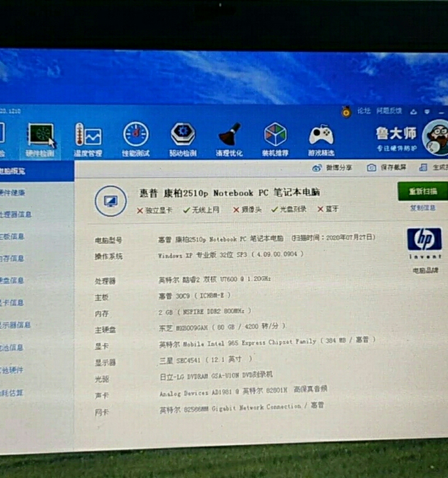Launch 性能测试 performance test
448x478 pixels.
click(136, 141)
